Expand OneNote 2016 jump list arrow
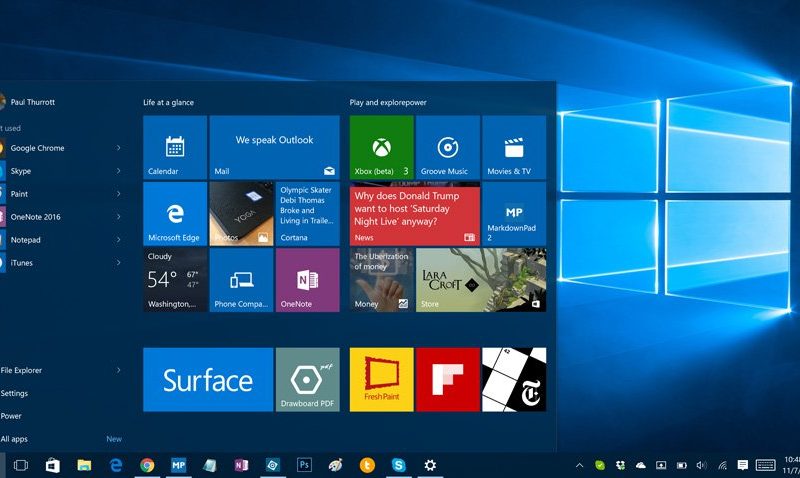 [x=118, y=217]
